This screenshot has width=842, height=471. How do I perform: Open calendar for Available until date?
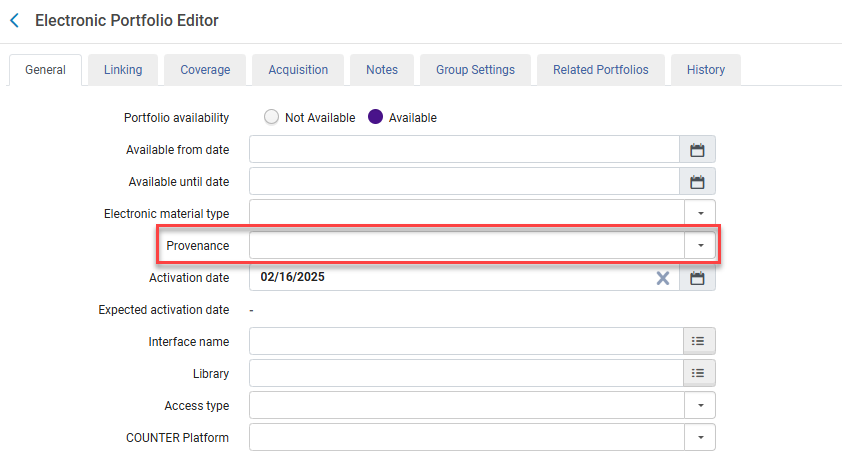click(697, 182)
